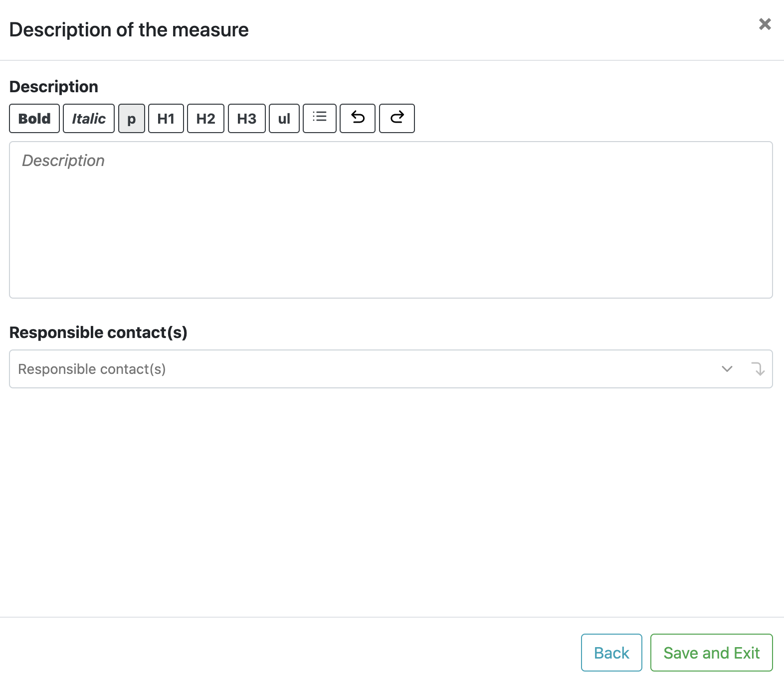Viewport: 784px width, 682px height.
Task: Focus the Description text area
Action: point(391,220)
